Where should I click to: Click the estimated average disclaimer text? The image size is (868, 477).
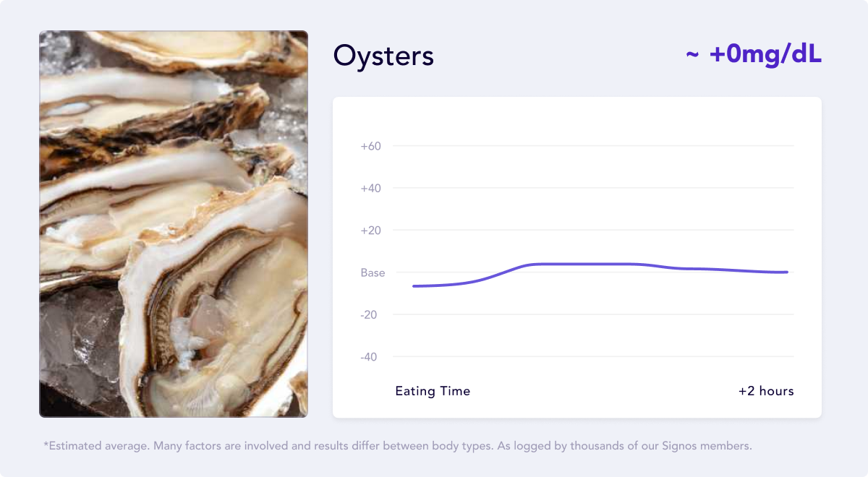click(398, 446)
